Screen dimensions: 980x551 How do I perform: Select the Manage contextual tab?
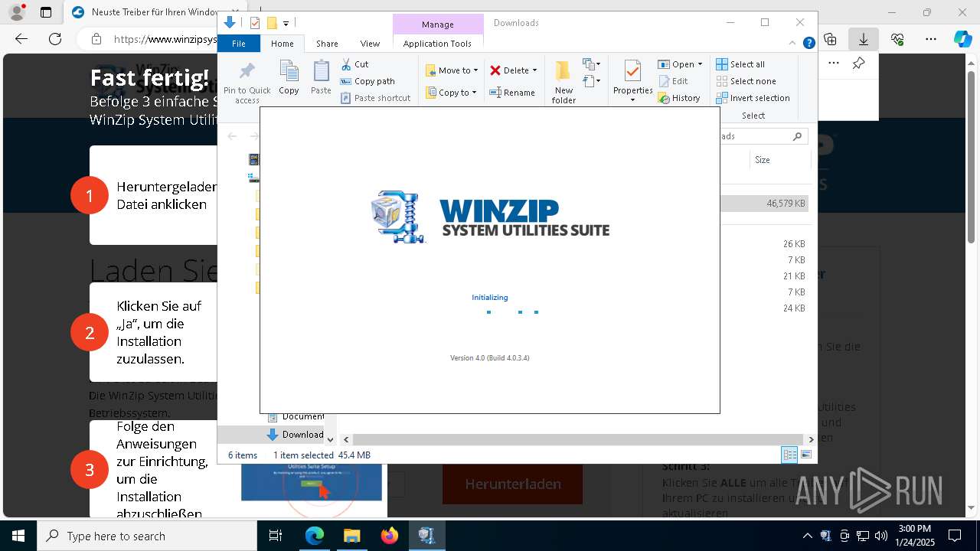click(x=437, y=24)
